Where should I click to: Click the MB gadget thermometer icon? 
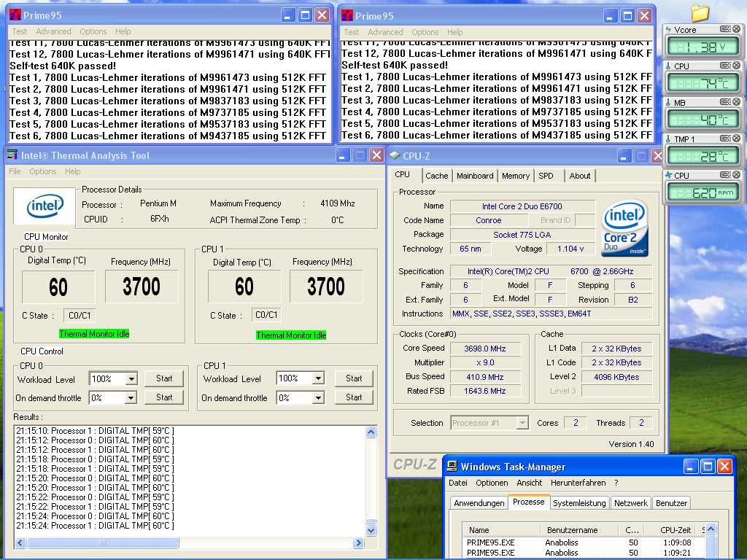[668, 102]
